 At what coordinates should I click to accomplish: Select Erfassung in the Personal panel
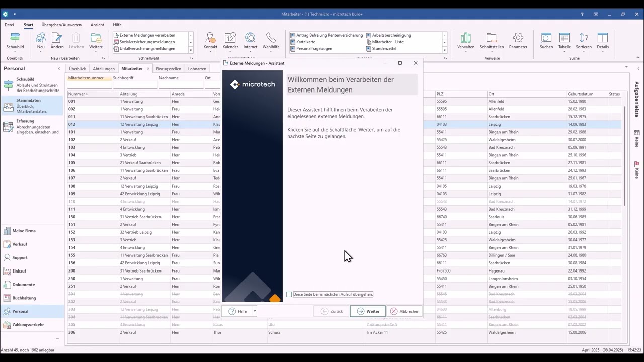32,127
